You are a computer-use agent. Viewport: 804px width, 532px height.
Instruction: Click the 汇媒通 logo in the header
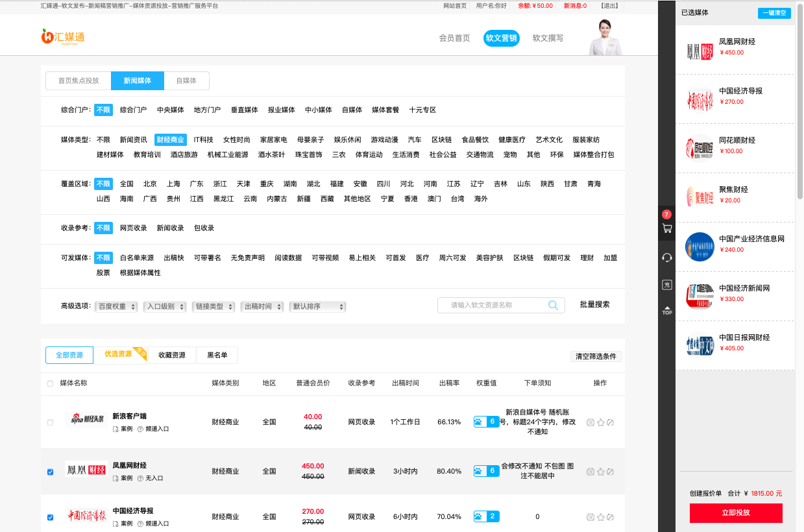pos(63,37)
